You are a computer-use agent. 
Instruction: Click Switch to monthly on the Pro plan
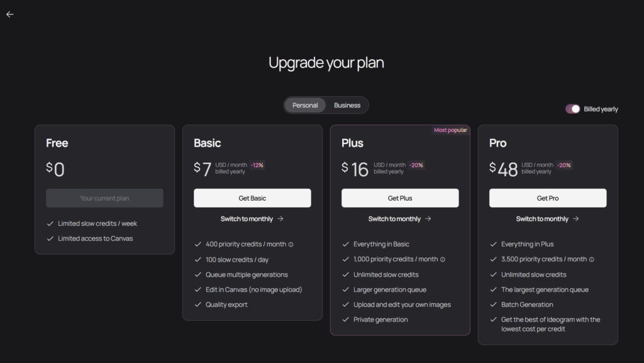(x=547, y=218)
